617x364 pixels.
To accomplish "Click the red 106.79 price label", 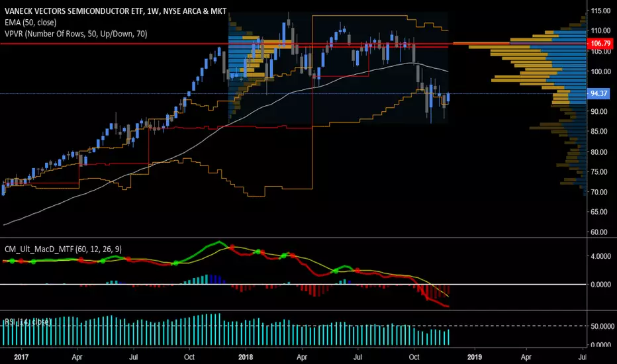I will click(600, 43).
